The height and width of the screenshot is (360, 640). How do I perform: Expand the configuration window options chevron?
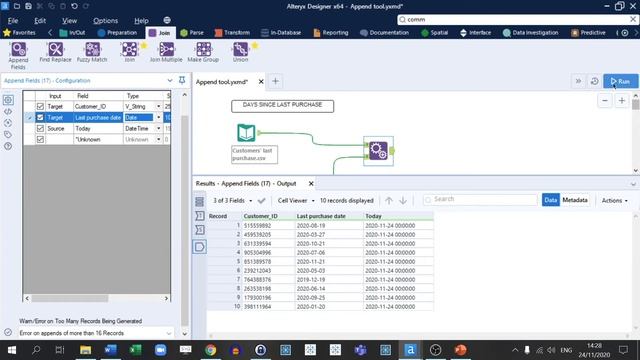click(170, 80)
